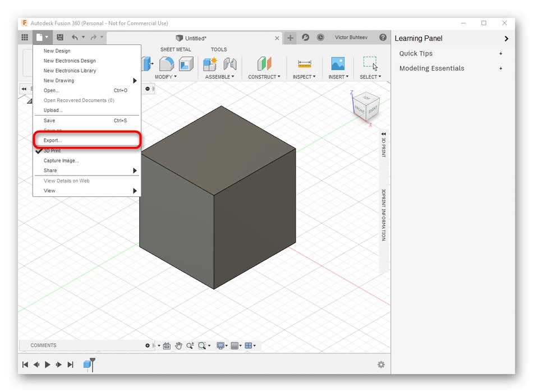533x392 pixels.
Task: Click the Save disk icon
Action: 60,38
